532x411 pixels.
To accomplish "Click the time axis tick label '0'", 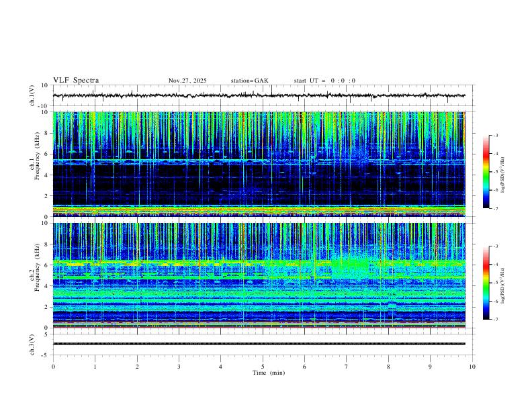I will coord(53,367).
